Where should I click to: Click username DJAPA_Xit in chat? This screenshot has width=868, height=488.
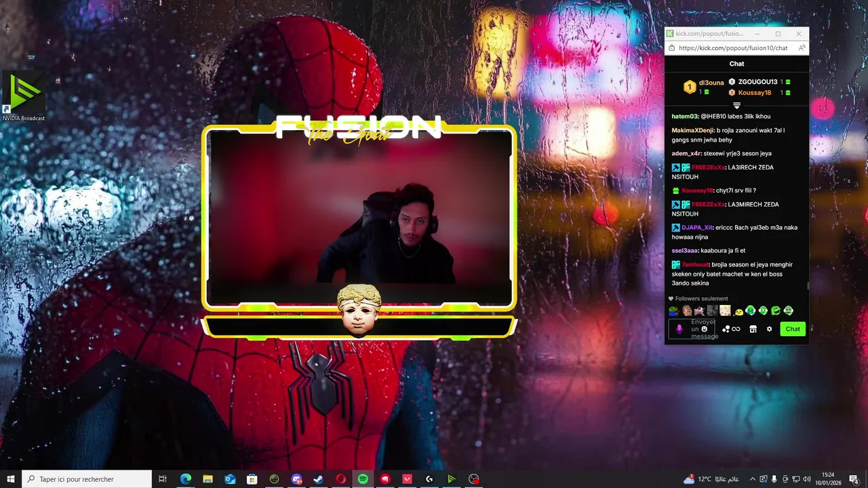697,228
